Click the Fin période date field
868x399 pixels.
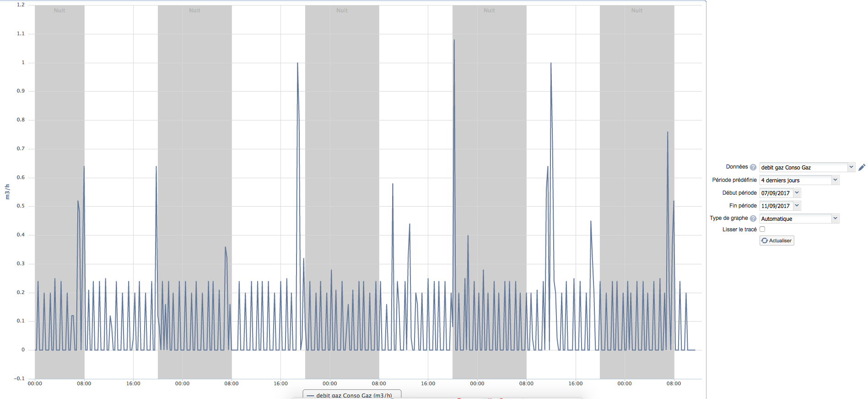tap(776, 206)
